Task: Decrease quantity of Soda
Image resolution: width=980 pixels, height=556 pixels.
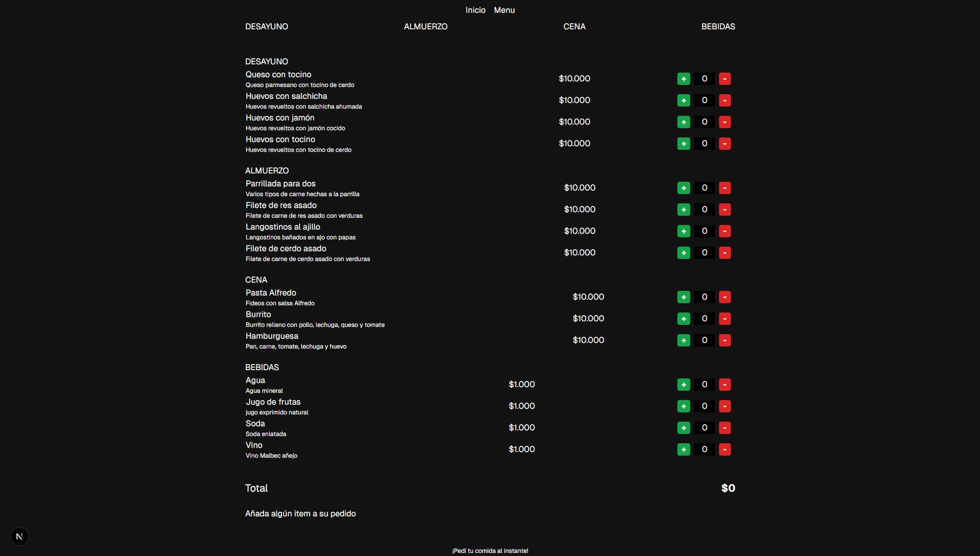Action: tap(725, 428)
